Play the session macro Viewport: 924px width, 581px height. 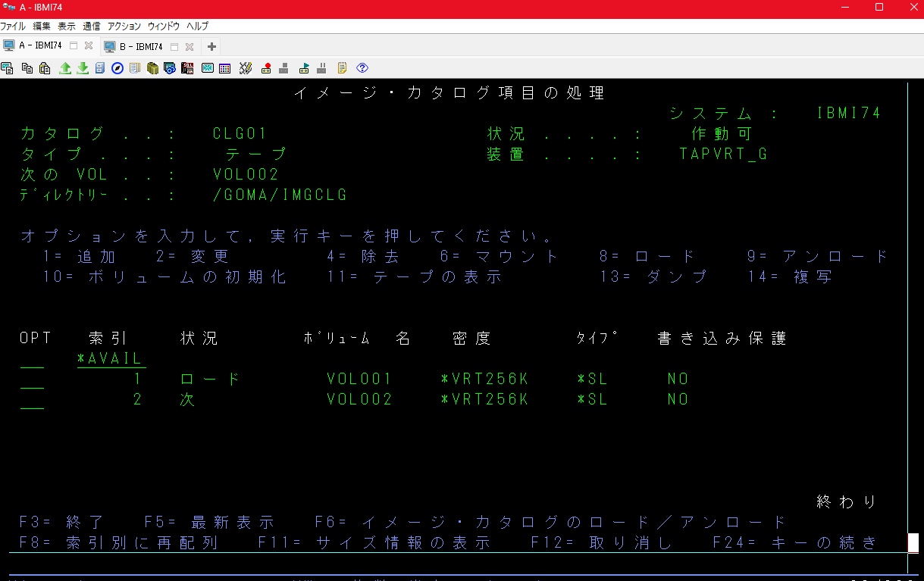[302, 68]
